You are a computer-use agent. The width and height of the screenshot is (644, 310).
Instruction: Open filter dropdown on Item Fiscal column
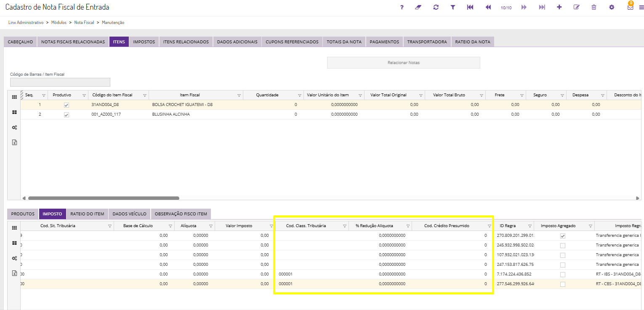coord(239,95)
